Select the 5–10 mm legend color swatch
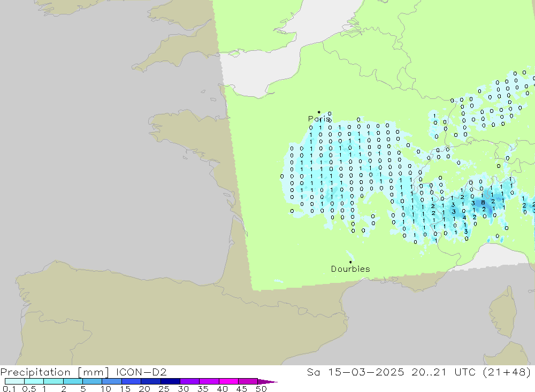This screenshot has width=535, height=392. pos(93,381)
